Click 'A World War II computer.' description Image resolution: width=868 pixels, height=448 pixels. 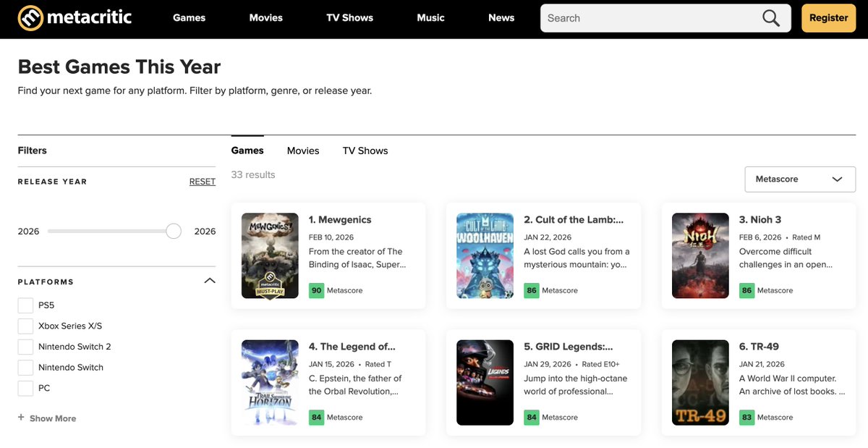788,379
